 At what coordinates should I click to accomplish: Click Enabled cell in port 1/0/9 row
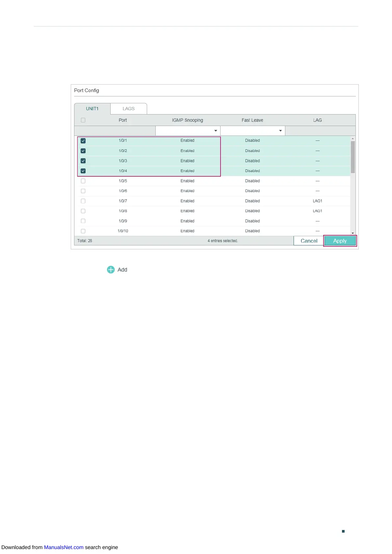(x=188, y=221)
